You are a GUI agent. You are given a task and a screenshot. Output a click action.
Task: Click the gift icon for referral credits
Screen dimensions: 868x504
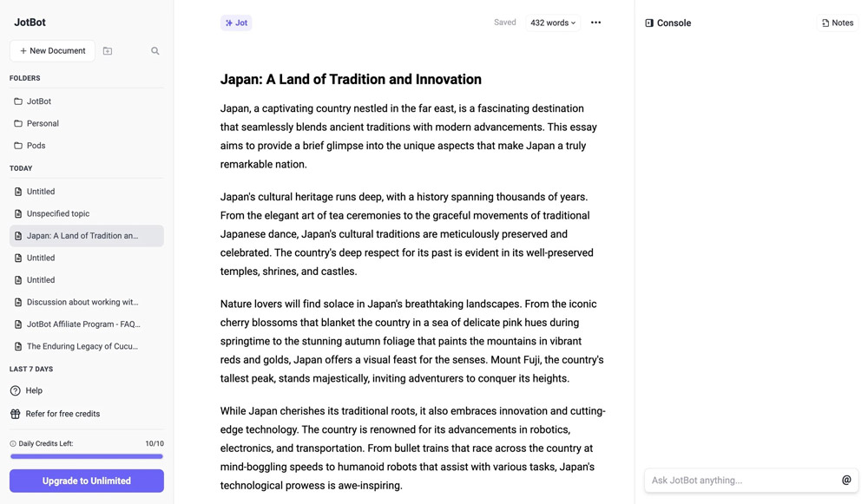[x=15, y=414]
